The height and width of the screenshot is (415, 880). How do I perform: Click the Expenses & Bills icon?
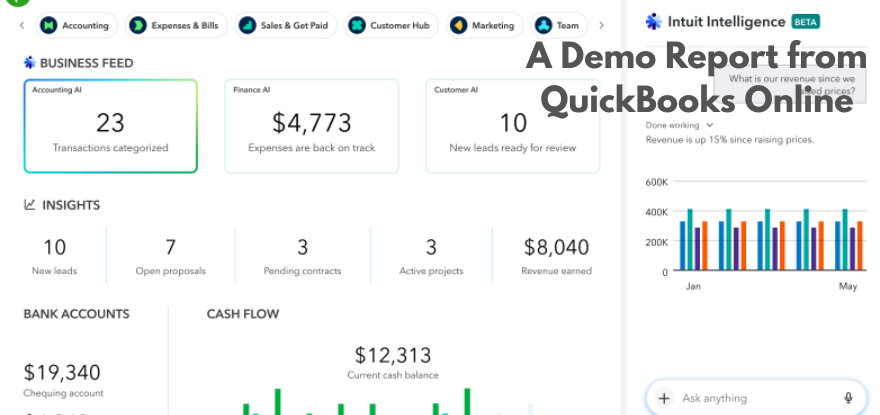point(138,25)
